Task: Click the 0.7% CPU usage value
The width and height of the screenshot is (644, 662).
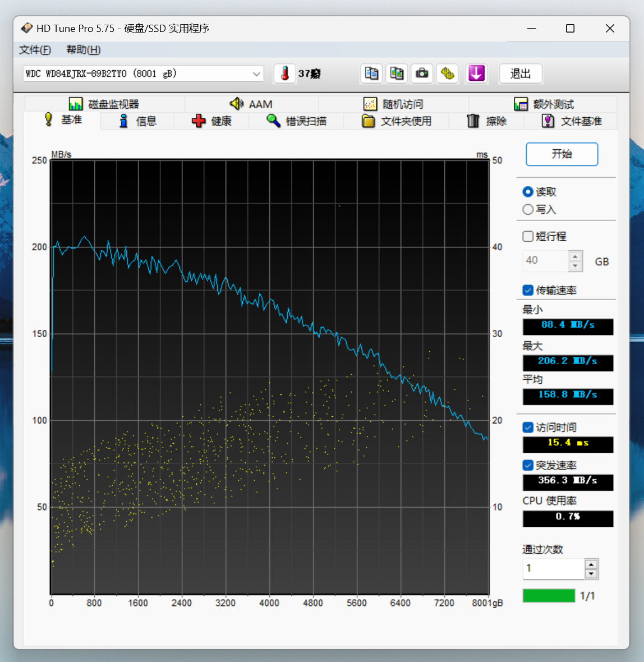Action: (568, 518)
